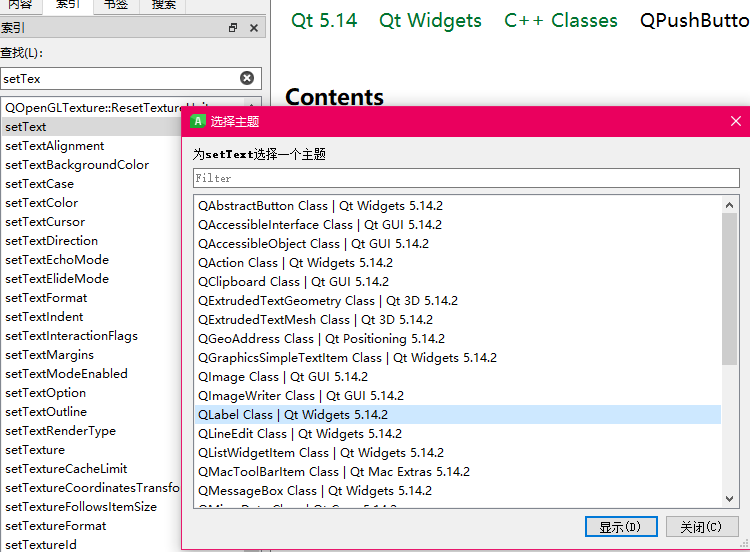Select setTextModeEnabled index entry

[x=91, y=374]
